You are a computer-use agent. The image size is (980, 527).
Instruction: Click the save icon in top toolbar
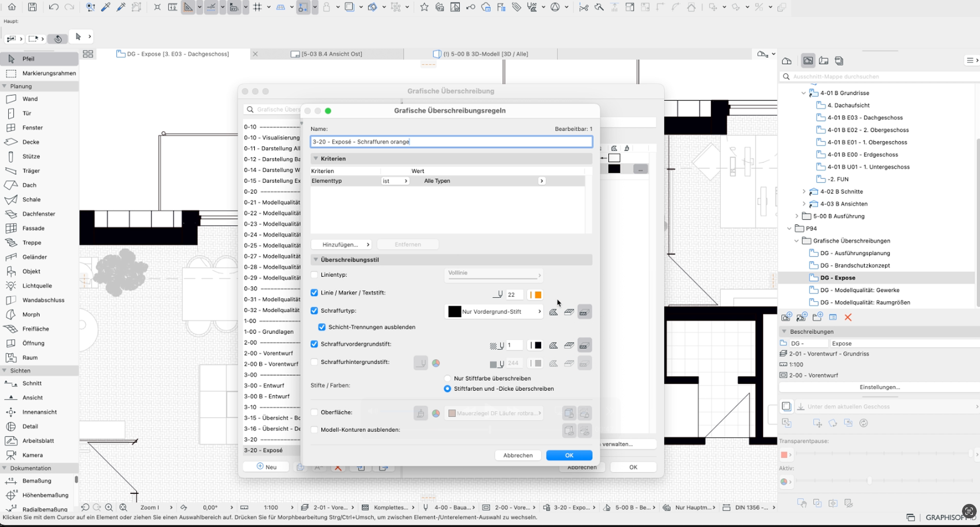point(32,7)
